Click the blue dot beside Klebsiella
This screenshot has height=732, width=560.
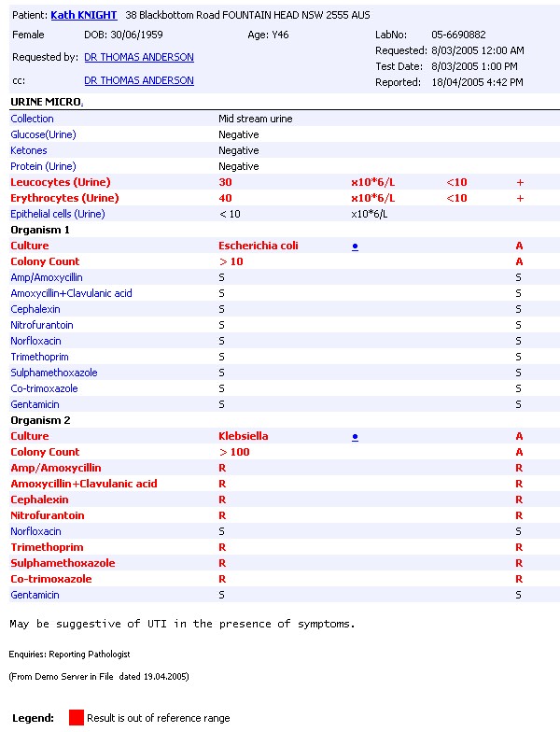356,437
